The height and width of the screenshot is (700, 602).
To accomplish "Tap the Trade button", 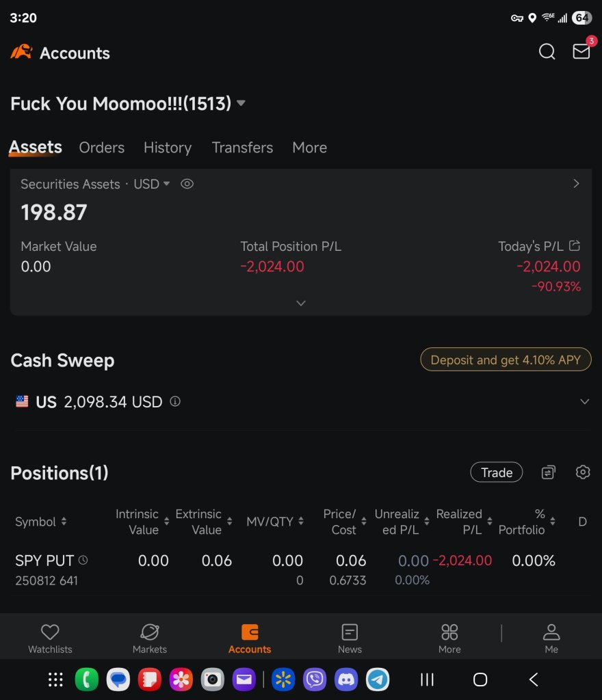I will [497, 472].
